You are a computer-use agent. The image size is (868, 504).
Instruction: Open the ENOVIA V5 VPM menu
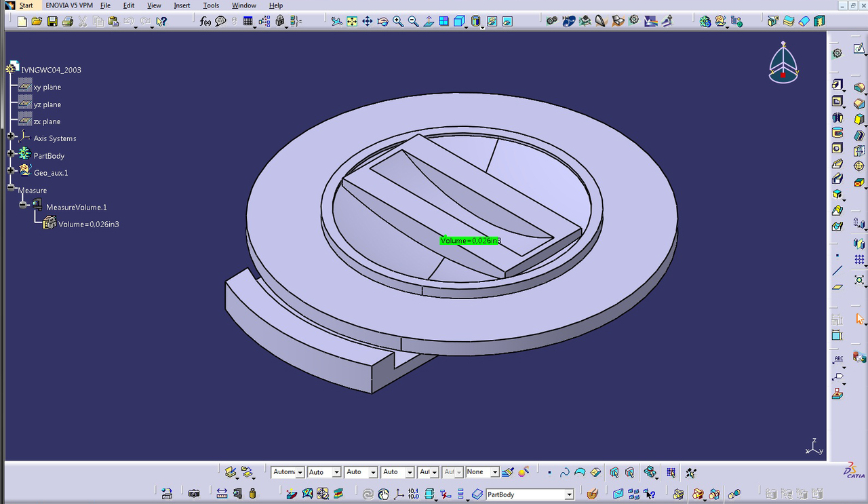(x=69, y=5)
